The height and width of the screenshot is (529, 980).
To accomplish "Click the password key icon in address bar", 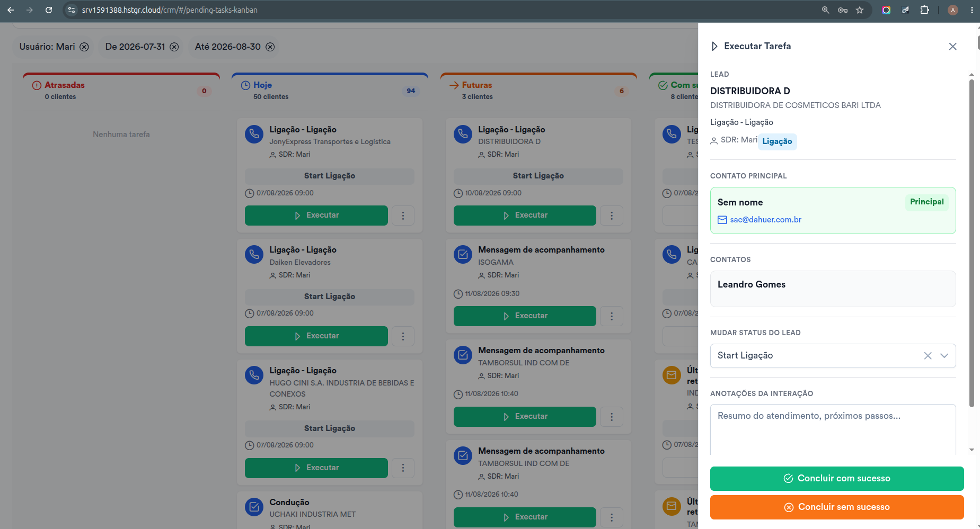I will tap(843, 10).
